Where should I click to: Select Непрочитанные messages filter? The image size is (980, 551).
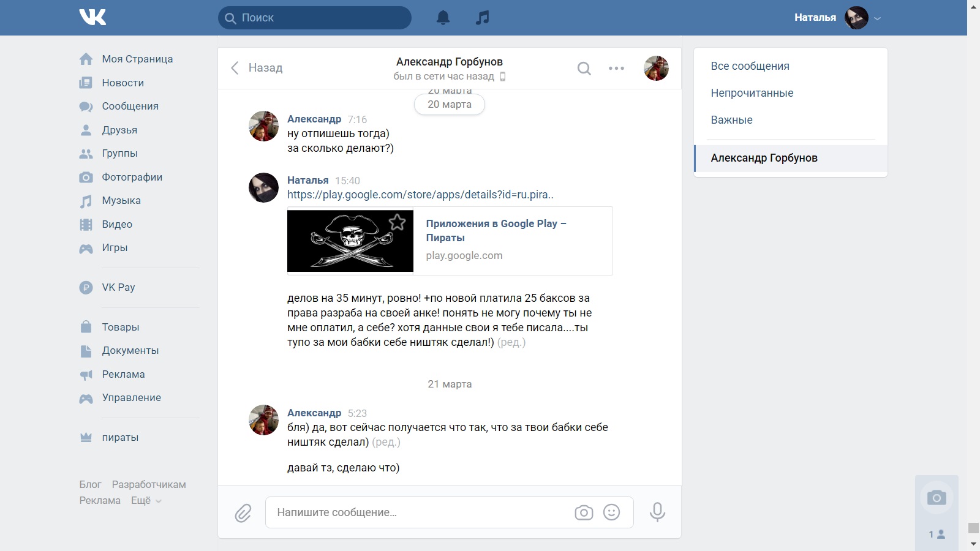752,93
